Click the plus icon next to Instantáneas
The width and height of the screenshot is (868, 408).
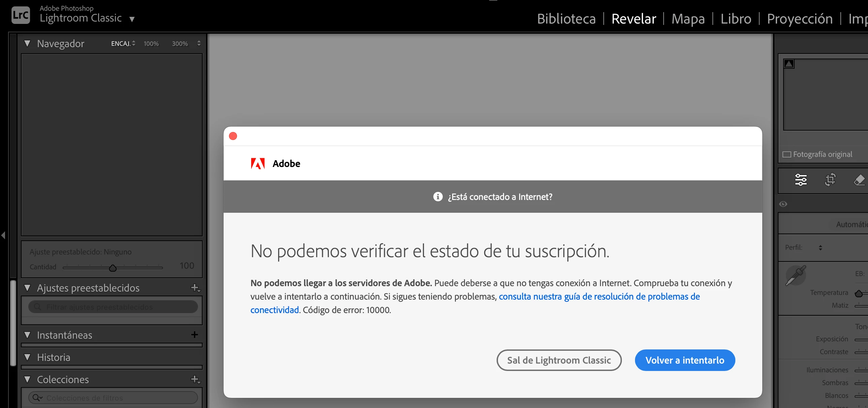click(194, 335)
